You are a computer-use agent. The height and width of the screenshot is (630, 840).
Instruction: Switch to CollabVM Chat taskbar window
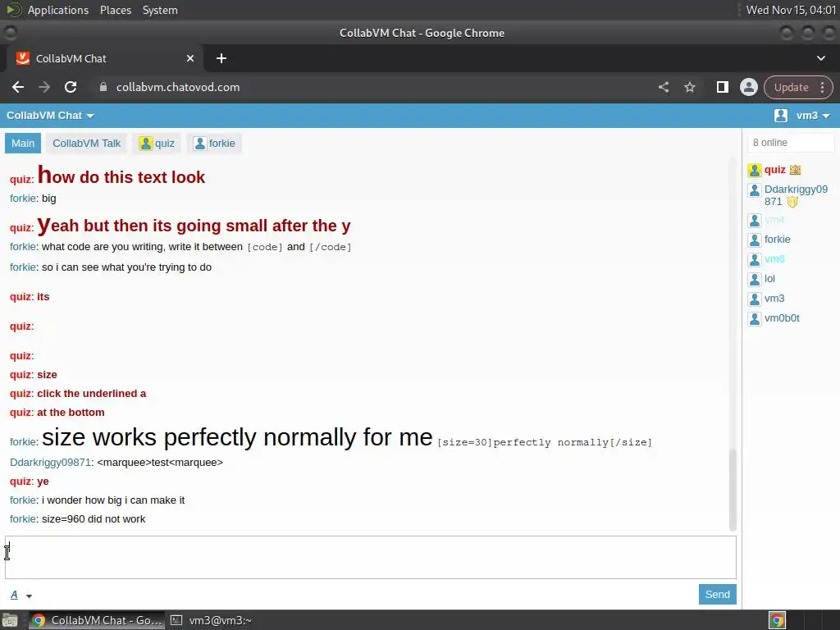tap(97, 620)
